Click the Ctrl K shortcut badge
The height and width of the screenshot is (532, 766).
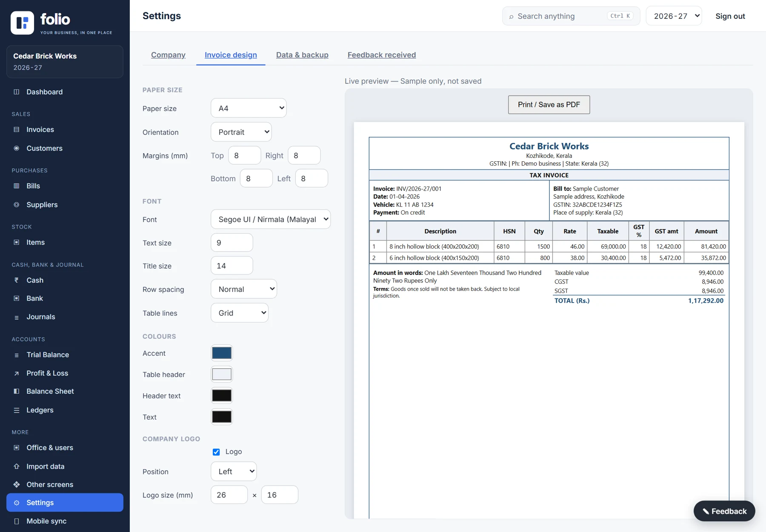pos(620,16)
